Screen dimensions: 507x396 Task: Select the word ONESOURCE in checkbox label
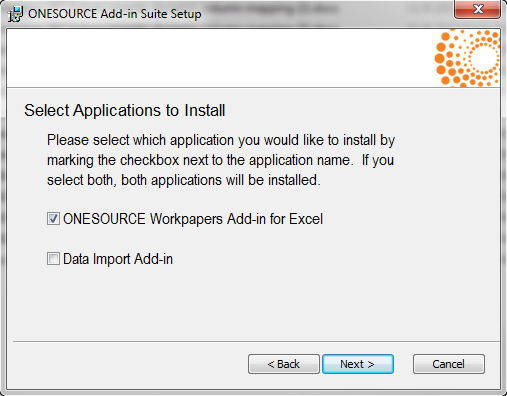tap(104, 219)
